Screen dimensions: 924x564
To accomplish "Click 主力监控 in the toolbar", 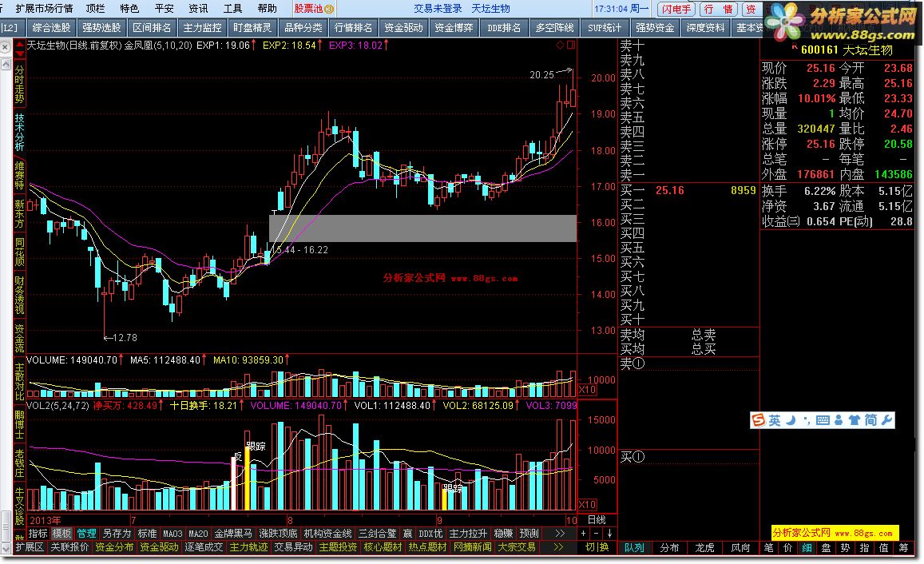I will point(202,28).
